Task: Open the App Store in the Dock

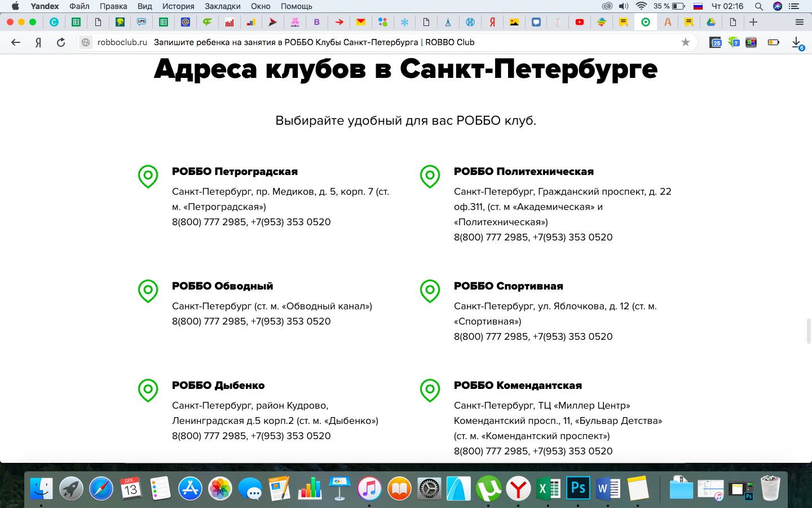Action: (191, 488)
